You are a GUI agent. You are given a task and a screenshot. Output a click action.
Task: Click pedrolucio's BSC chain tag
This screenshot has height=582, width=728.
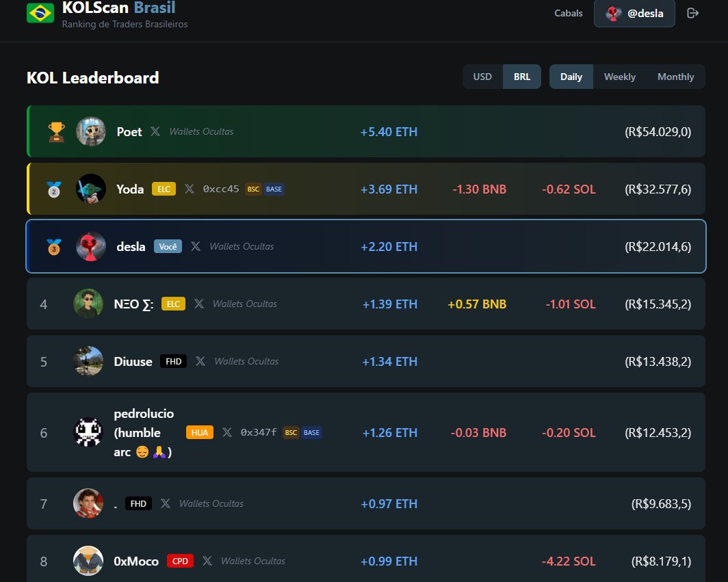point(291,432)
